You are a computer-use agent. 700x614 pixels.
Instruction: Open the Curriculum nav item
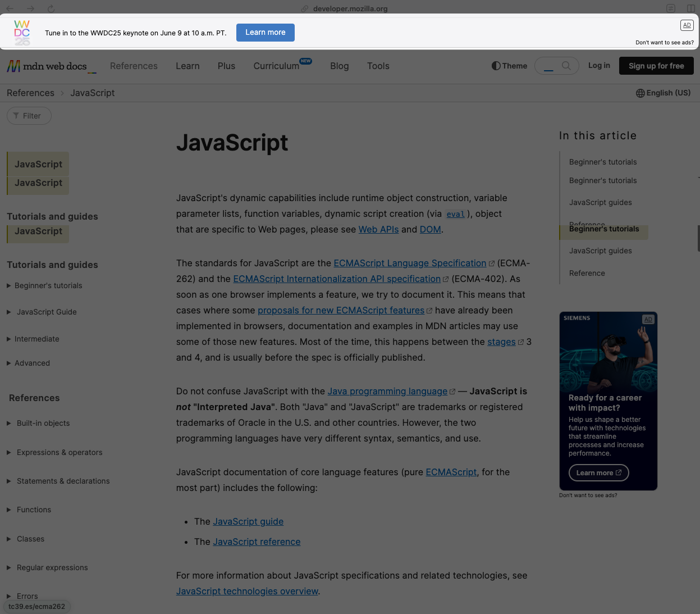click(x=276, y=66)
